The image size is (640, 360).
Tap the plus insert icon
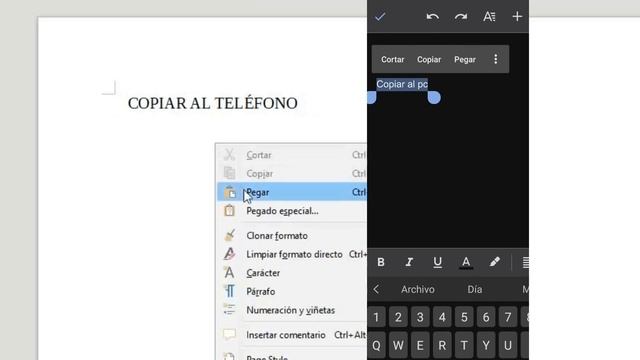[517, 17]
